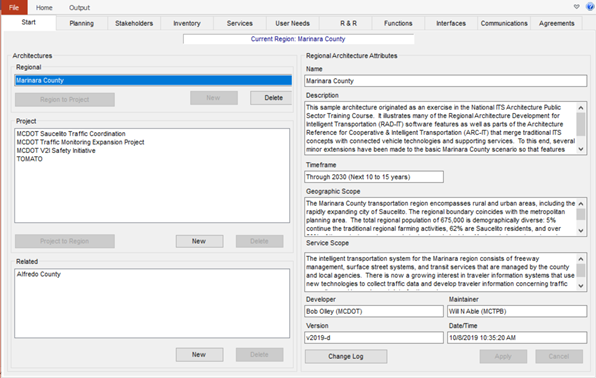Click Delete under the Project list
The width and height of the screenshot is (596, 378).
pos(259,241)
